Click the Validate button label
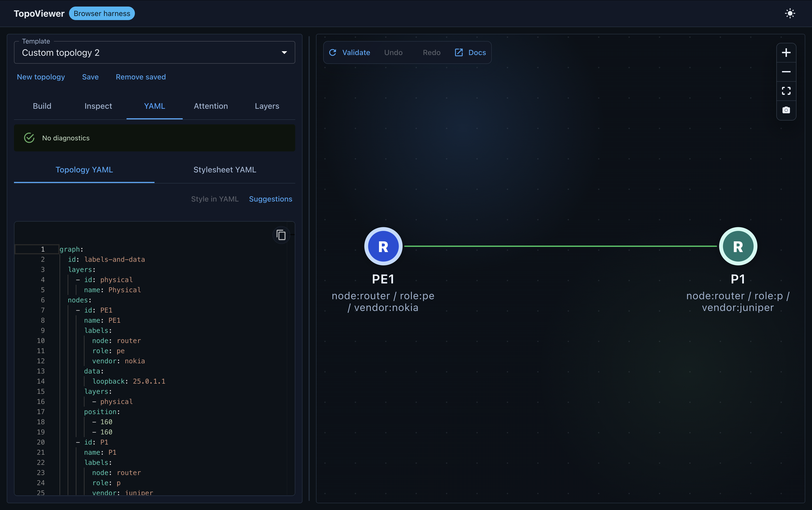Viewport: 812px width, 510px height. click(356, 53)
